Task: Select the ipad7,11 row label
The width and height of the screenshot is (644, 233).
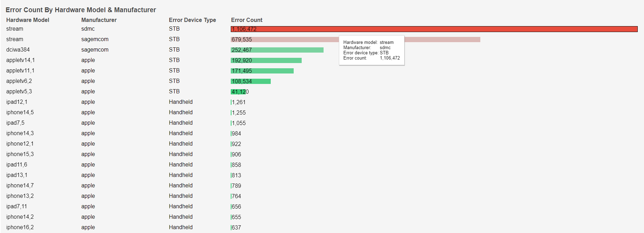Action: 16,207
